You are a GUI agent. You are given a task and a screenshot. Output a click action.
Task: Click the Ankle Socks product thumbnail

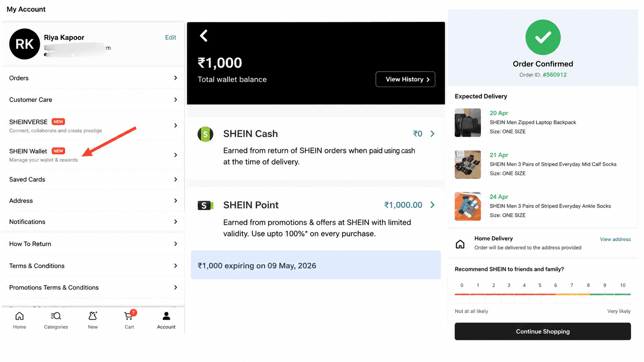[468, 207]
